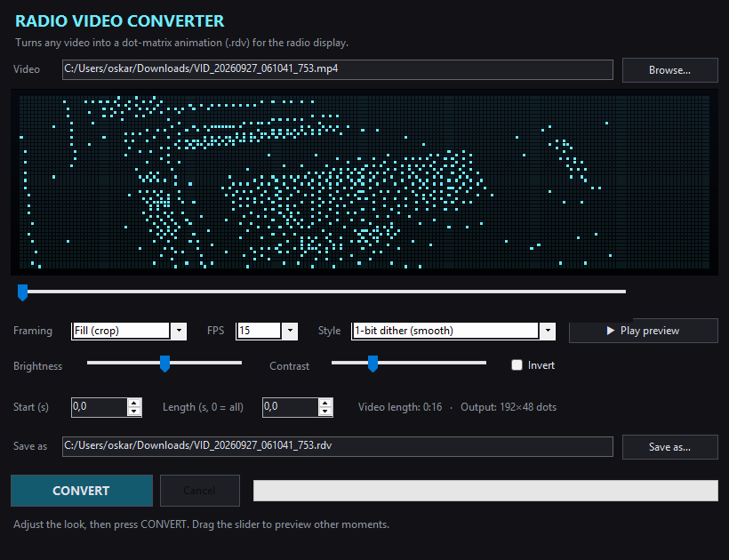Click the Contrast slider handle
Image resolution: width=729 pixels, height=560 pixels.
click(x=373, y=364)
